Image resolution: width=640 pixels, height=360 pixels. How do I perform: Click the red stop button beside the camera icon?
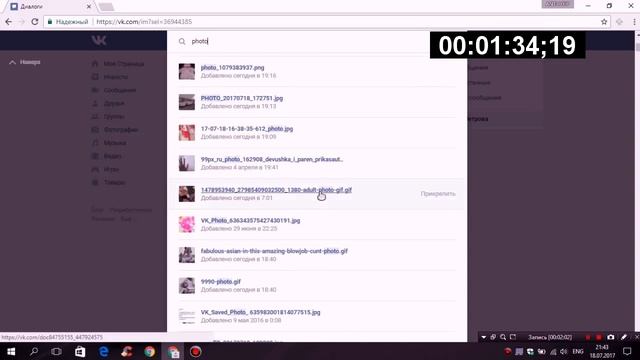click(599, 337)
